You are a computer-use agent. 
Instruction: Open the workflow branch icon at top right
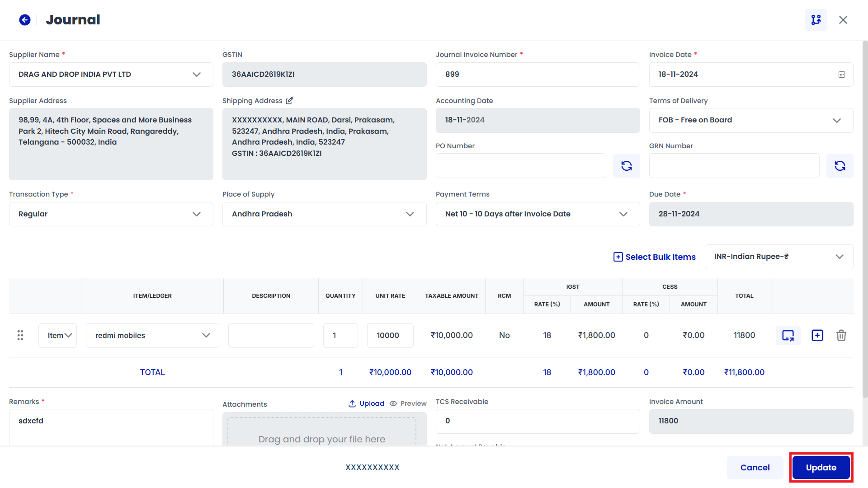click(816, 20)
